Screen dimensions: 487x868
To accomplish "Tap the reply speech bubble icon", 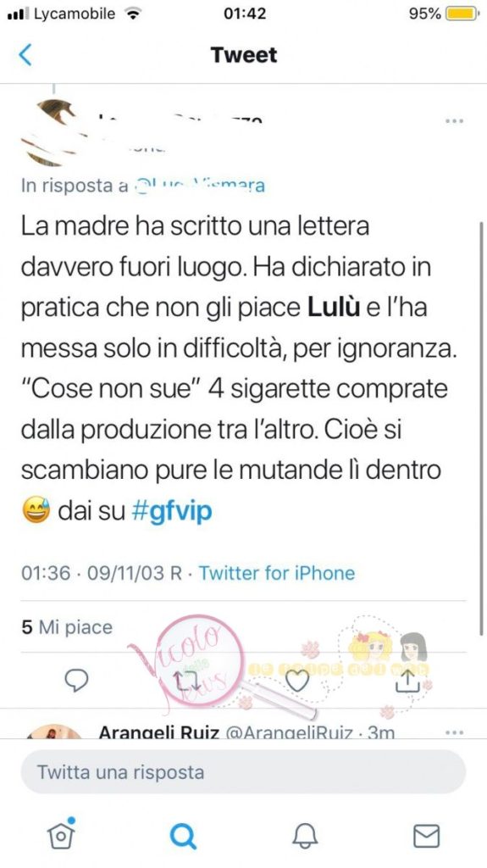I will [x=76, y=681].
